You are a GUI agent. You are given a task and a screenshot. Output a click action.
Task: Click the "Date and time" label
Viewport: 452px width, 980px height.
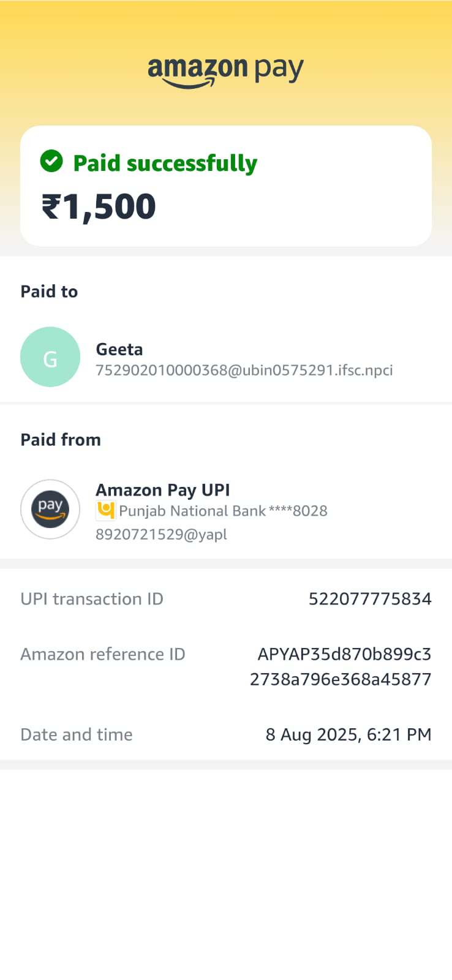(x=77, y=734)
